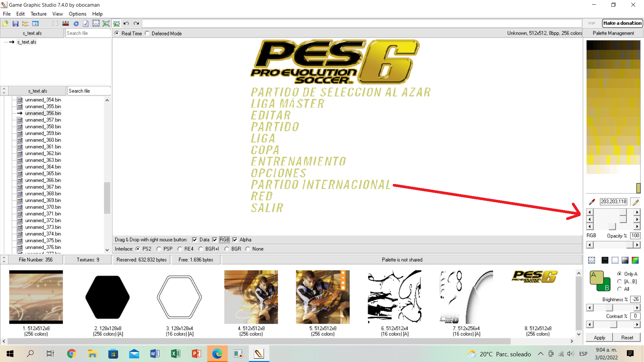Open the Options menu

(x=77, y=14)
